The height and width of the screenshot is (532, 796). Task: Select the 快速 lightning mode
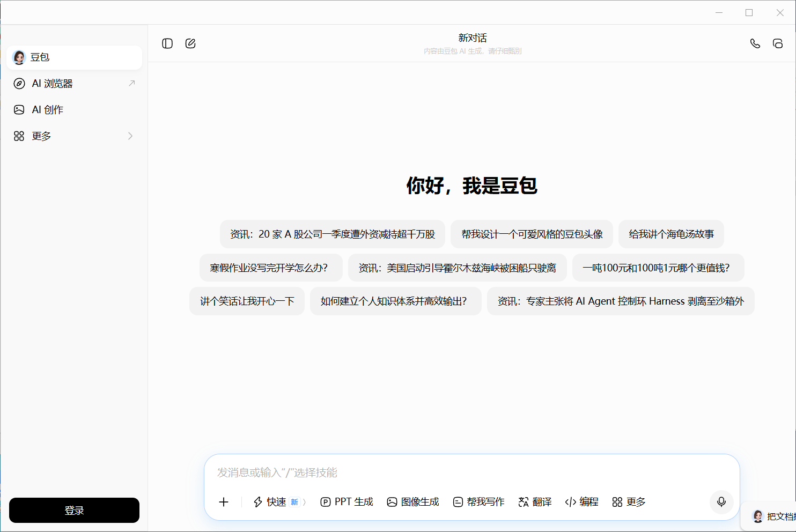pos(270,502)
